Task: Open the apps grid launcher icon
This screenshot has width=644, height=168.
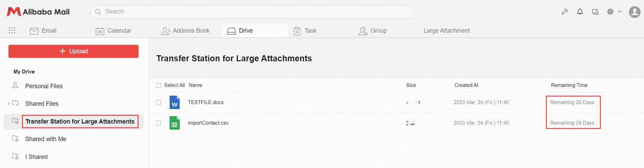Action: [x=12, y=30]
